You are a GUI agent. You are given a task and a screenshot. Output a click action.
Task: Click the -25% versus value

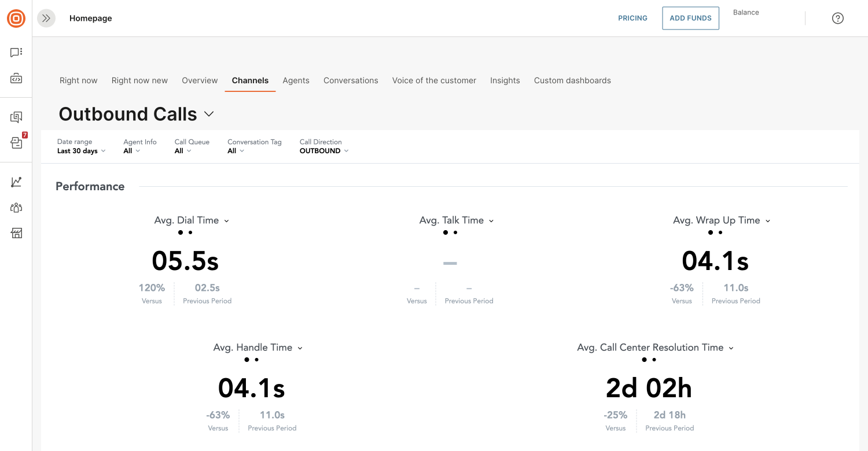616,415
